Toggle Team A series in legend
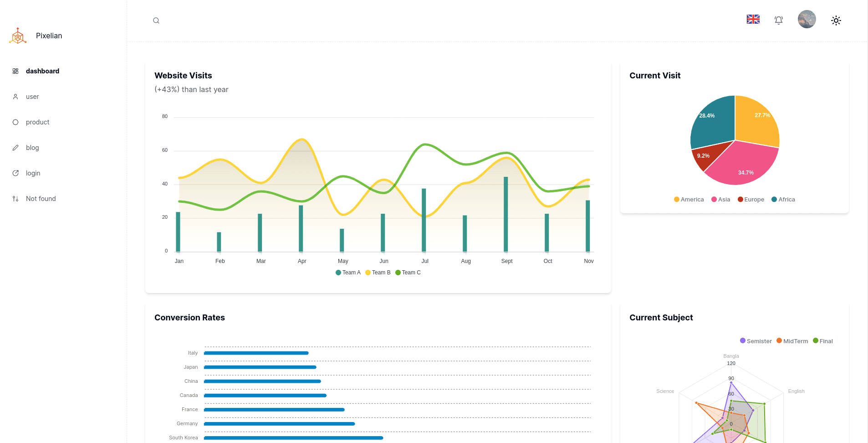Screen dimensions: 868x443 tap(348, 273)
